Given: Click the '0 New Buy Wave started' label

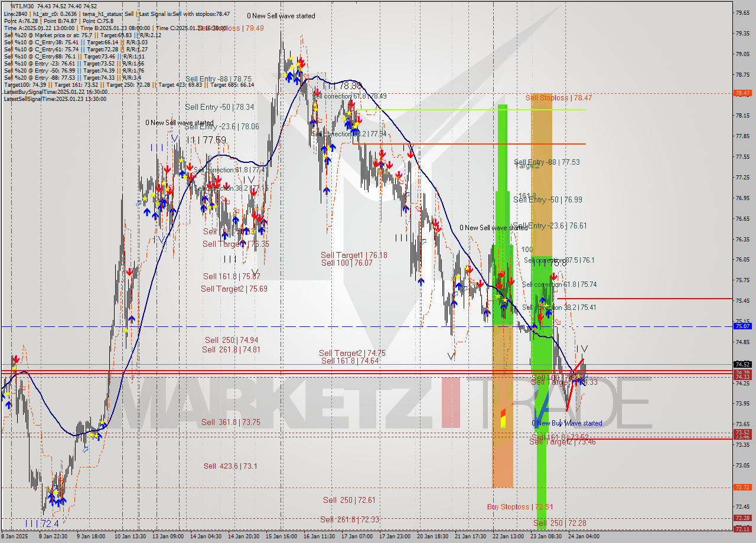Looking at the screenshot, I should pos(567,423).
